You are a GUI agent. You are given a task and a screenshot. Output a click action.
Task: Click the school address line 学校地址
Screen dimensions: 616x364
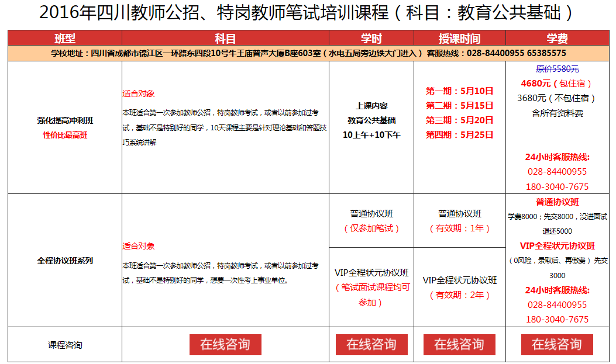(308, 53)
